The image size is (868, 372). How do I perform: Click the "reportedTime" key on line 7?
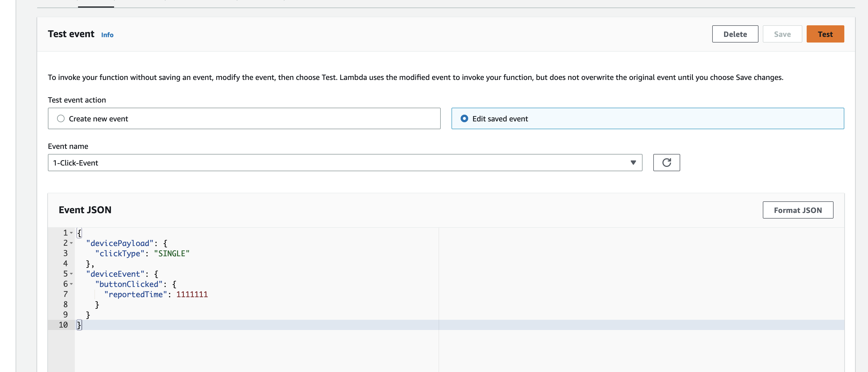(x=135, y=294)
